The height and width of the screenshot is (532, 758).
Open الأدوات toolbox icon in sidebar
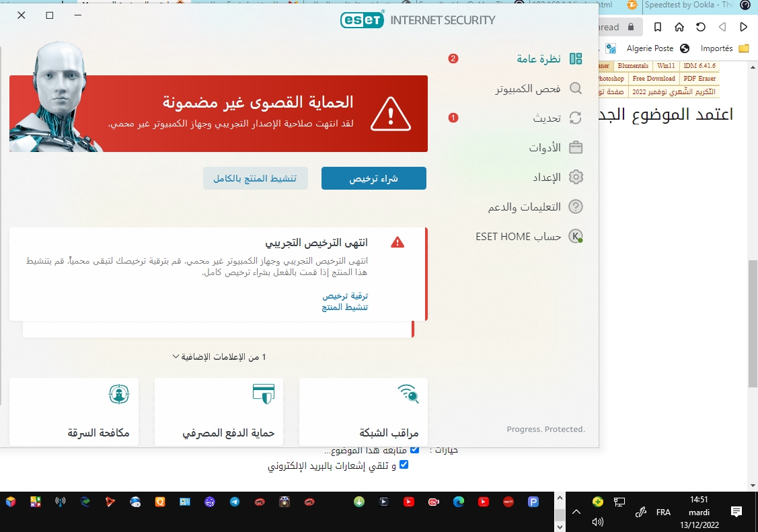(x=576, y=147)
